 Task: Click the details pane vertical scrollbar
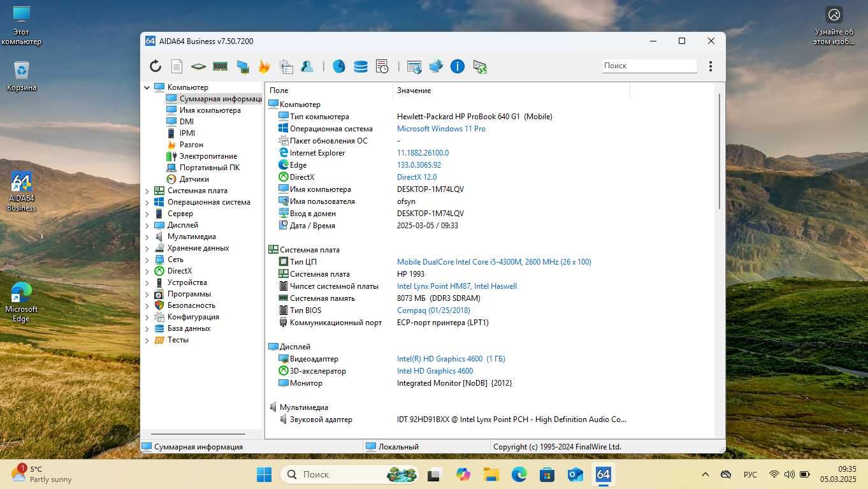720,151
